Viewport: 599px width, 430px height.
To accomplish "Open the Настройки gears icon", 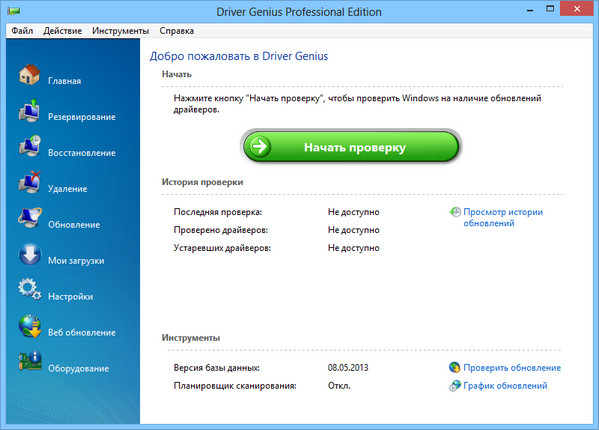I will tap(29, 289).
